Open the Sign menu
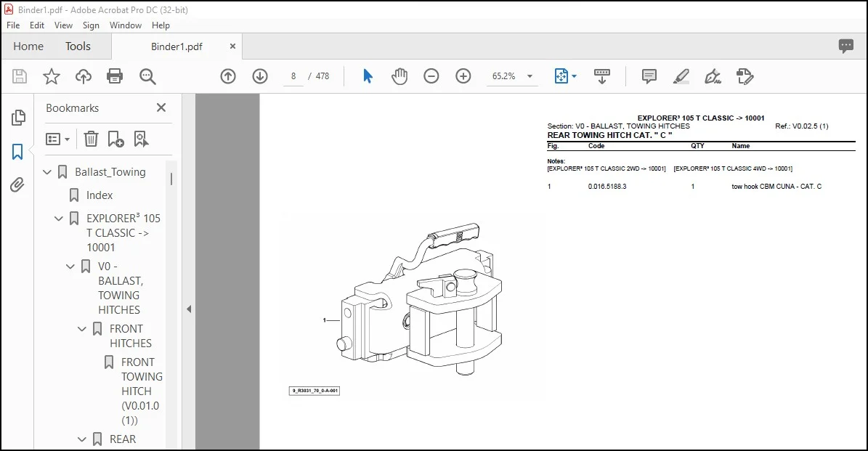868x451 pixels. pos(91,25)
